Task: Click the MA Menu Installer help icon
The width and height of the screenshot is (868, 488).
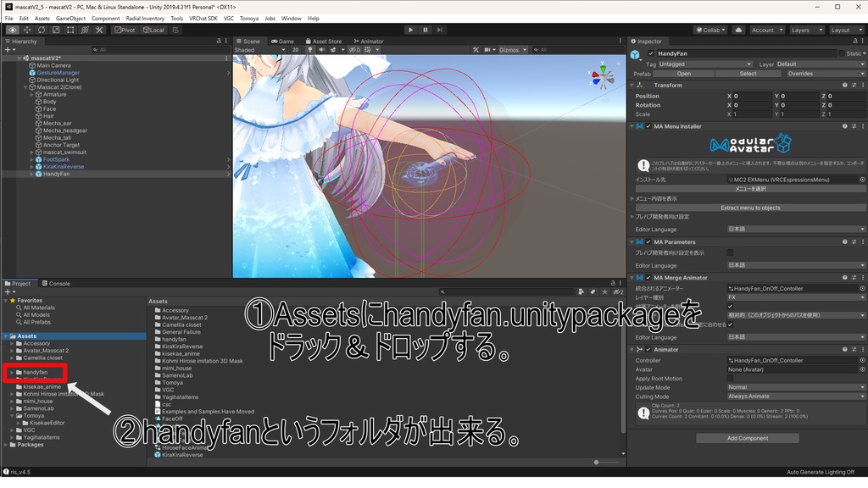Action: [843, 125]
